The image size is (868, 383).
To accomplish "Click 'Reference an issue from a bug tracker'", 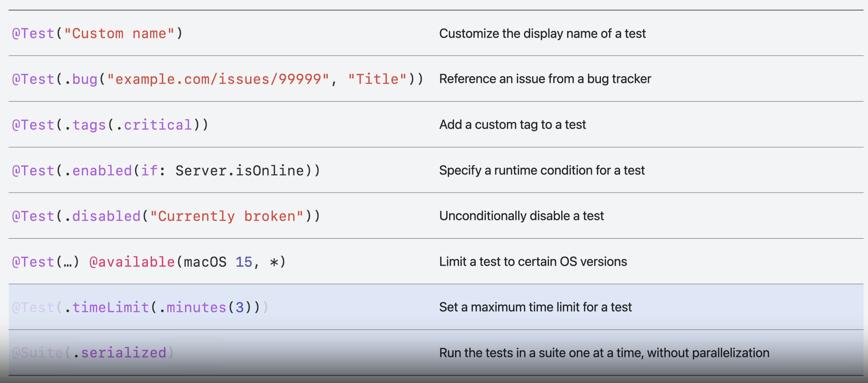I will click(545, 79).
